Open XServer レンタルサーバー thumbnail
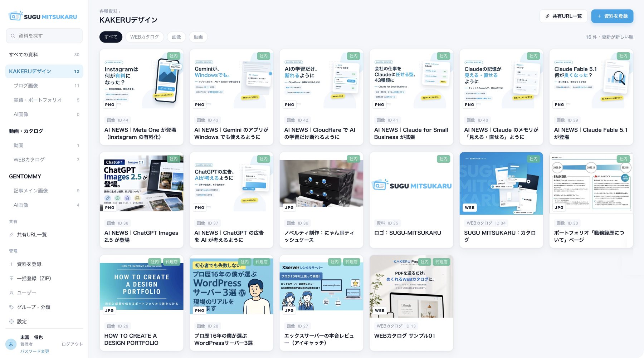 [x=321, y=286]
